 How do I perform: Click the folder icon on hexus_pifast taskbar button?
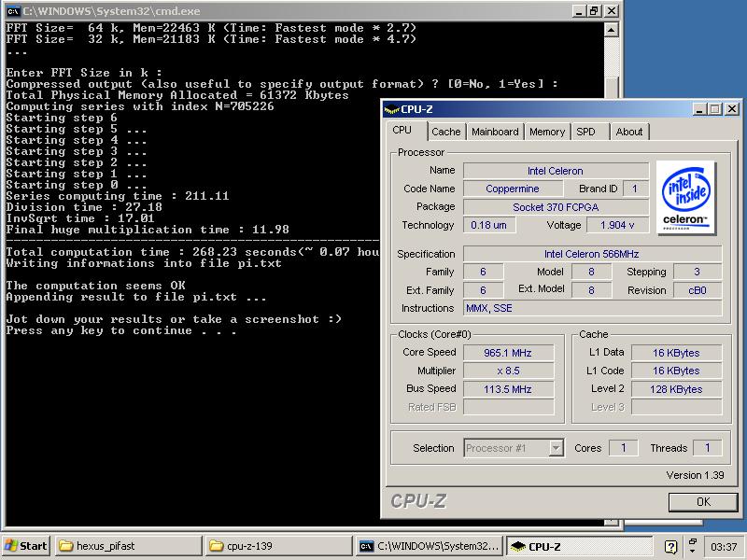pos(65,546)
